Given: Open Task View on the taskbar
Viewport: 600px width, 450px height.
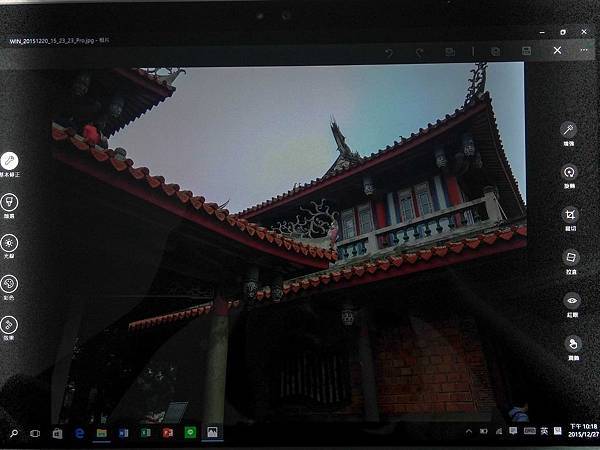Looking at the screenshot, I should click(x=35, y=434).
